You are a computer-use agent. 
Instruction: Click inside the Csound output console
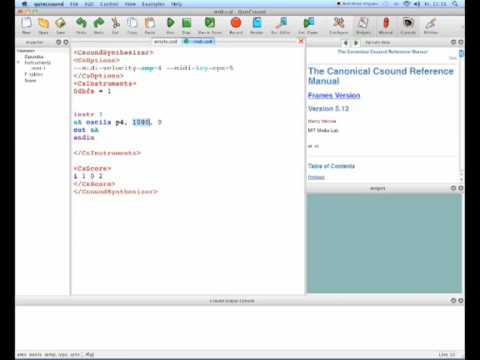pos(240,327)
